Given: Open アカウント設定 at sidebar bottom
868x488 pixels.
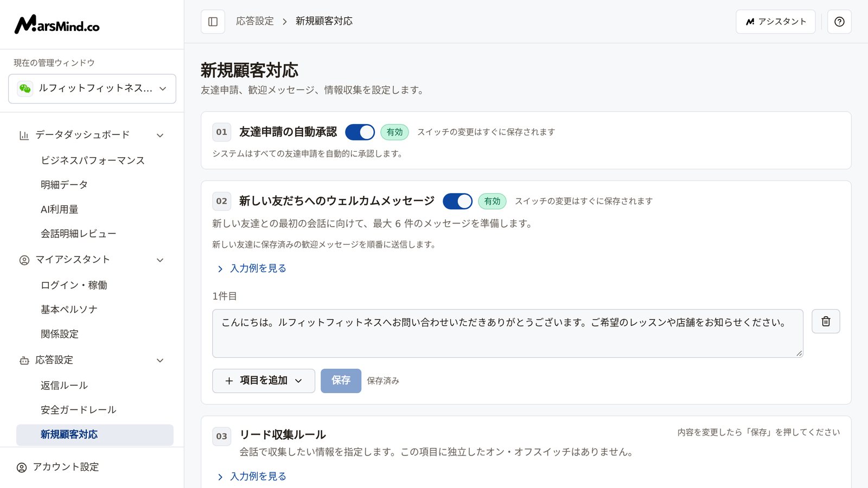Looking at the screenshot, I should point(66,467).
